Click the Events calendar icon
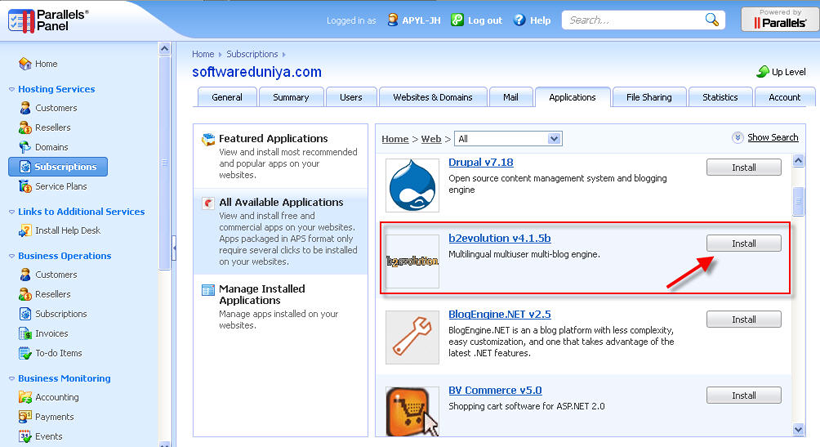The height and width of the screenshot is (447, 820). tap(25, 437)
